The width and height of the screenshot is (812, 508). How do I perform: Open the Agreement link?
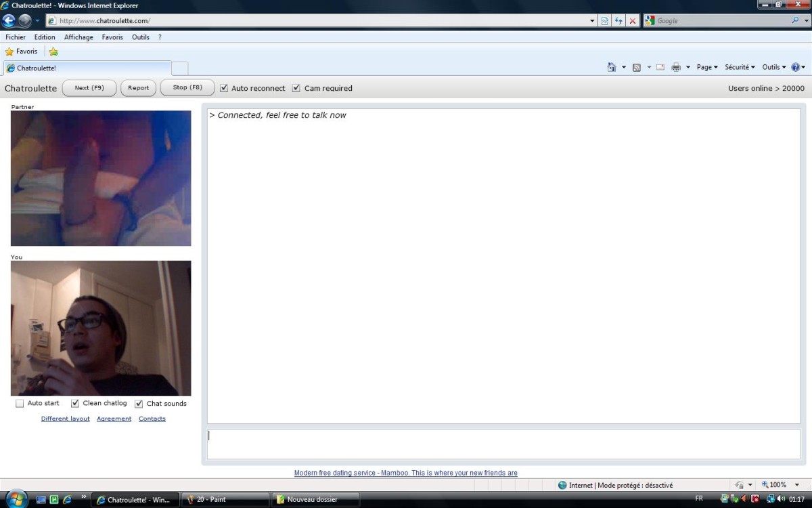114,419
